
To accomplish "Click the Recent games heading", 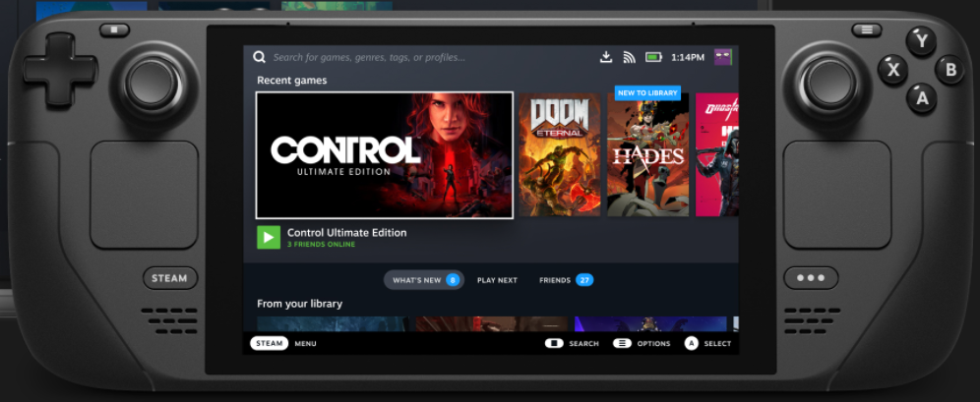I will (x=292, y=81).
